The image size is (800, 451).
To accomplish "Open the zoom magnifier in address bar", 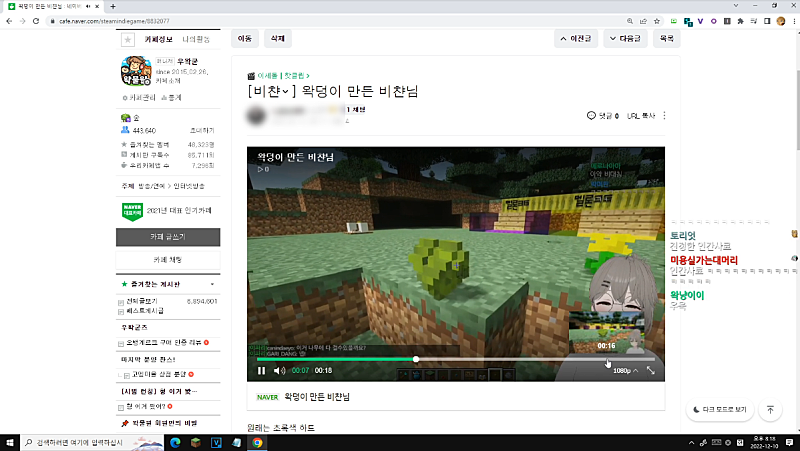I will (630, 21).
